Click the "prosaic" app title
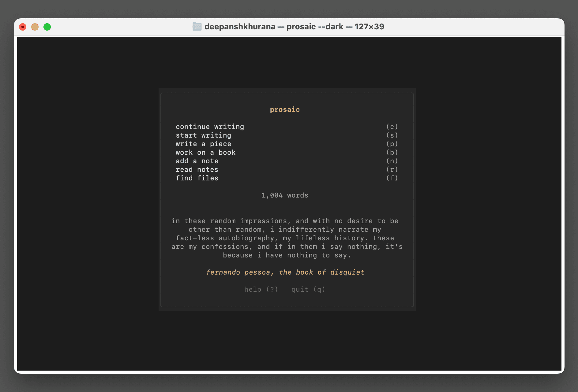 click(285, 109)
